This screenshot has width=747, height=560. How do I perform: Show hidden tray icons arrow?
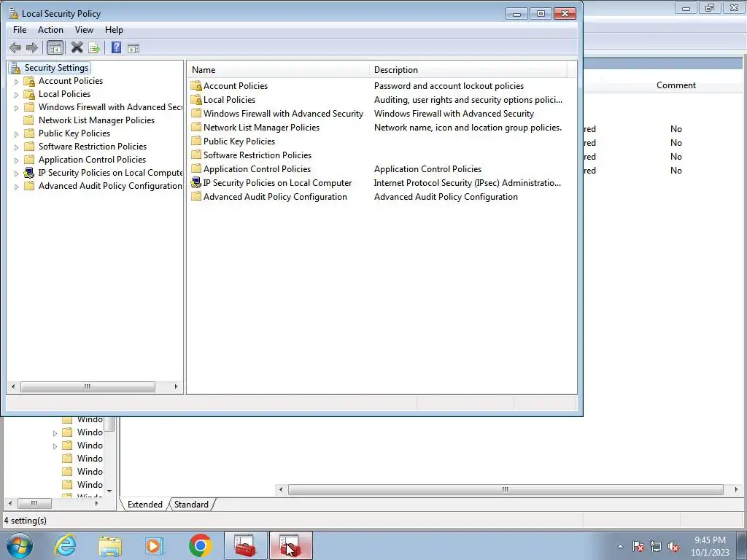click(x=620, y=547)
